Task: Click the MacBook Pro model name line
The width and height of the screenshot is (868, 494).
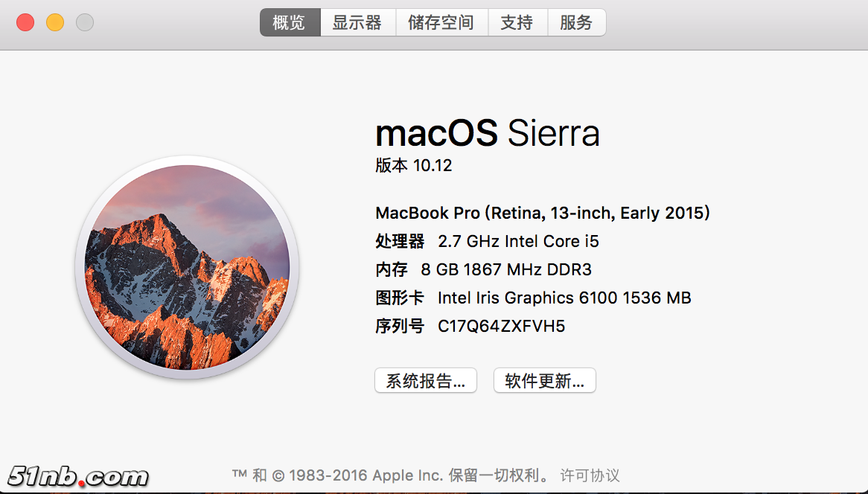Action: [x=543, y=213]
